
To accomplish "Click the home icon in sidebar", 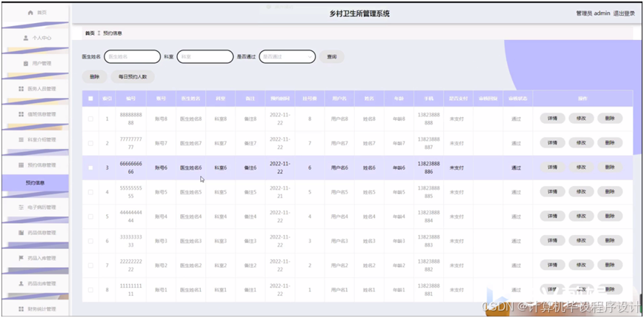I will tap(30, 13).
